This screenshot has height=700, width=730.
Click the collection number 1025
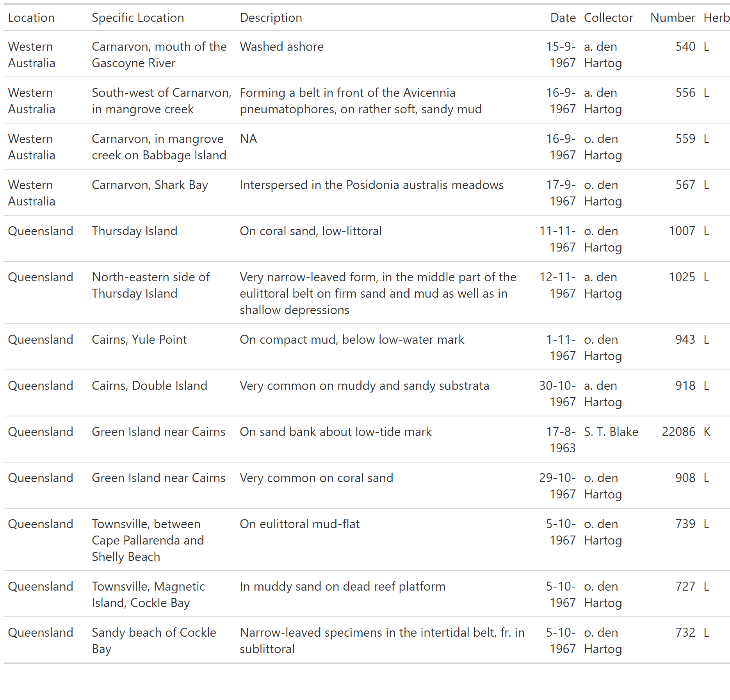pos(682,277)
